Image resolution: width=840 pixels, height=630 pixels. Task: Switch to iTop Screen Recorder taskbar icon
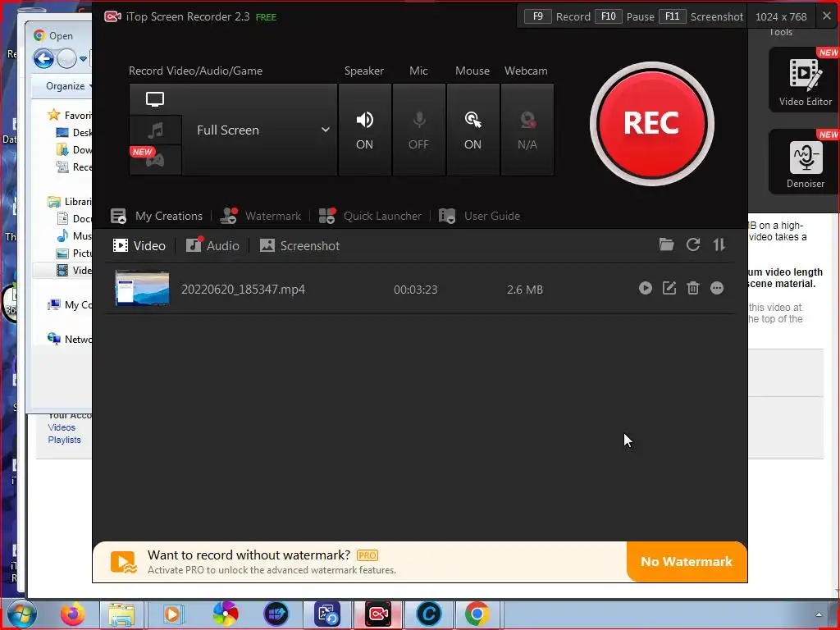(x=378, y=614)
